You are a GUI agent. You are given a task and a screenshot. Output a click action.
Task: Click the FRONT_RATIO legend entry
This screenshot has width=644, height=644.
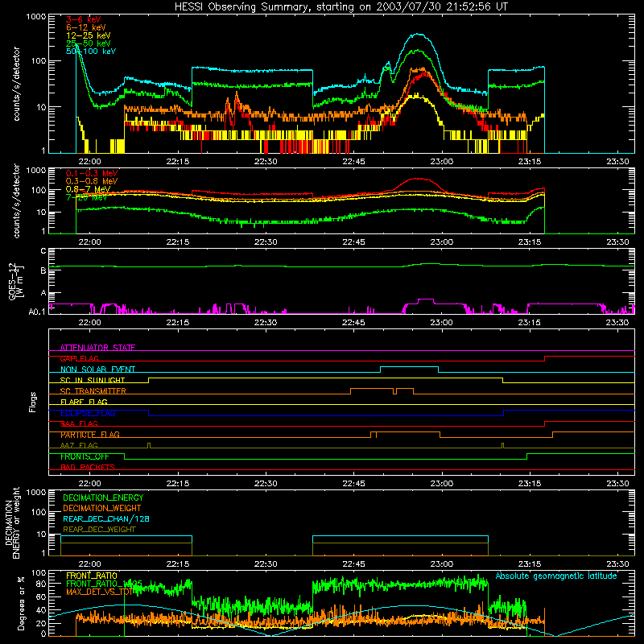click(x=91, y=576)
